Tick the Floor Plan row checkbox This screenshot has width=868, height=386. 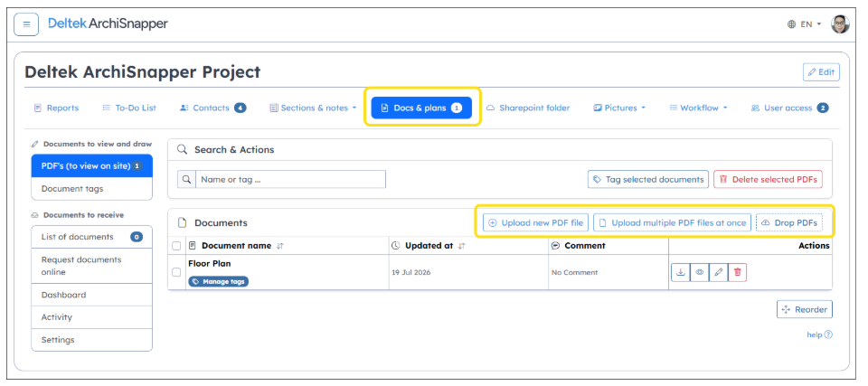pyautogui.click(x=176, y=272)
